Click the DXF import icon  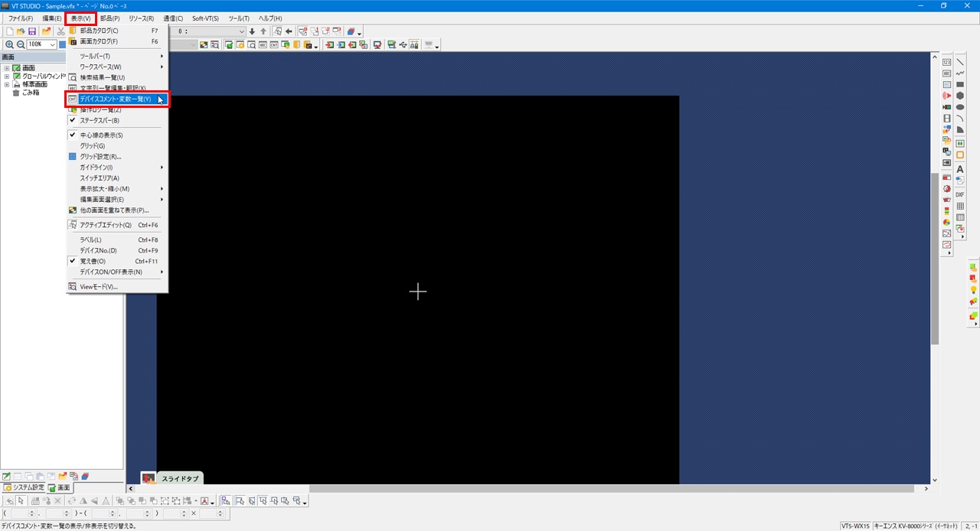(x=960, y=194)
